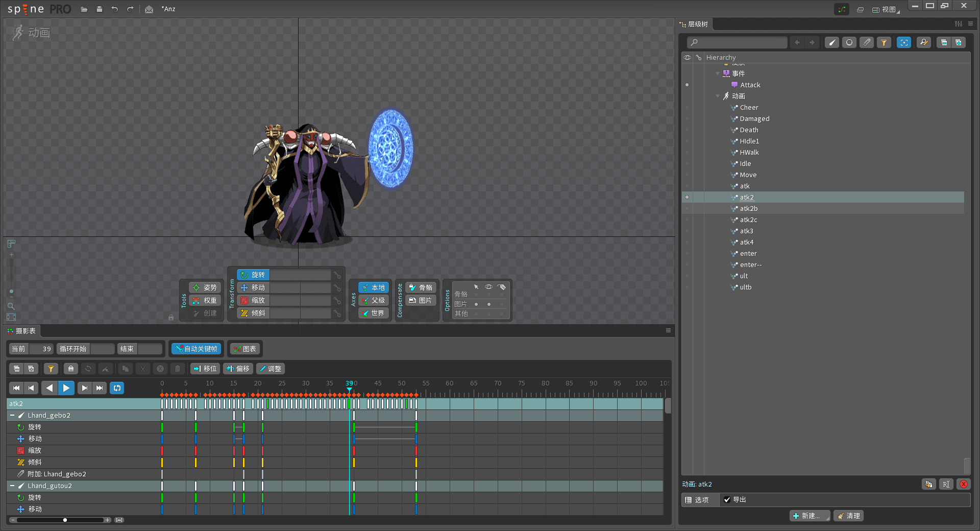Image resolution: width=980 pixels, height=531 pixels.
Task: Open the dopesheet panel options menu
Action: pos(668,331)
